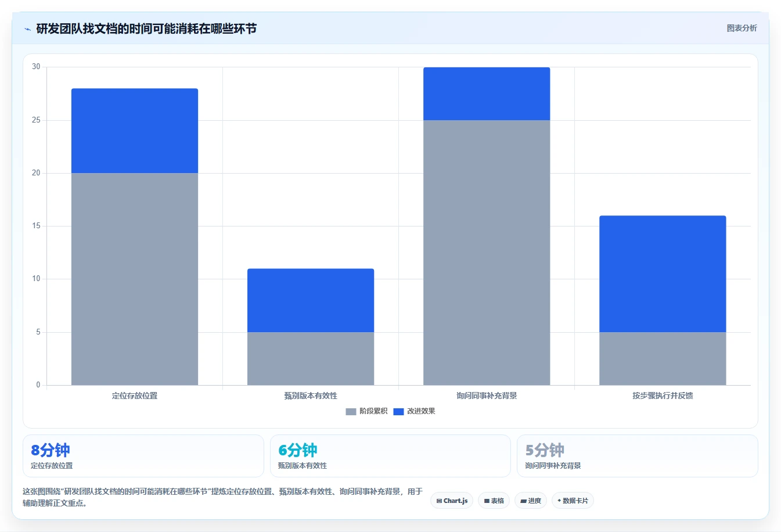Viewport: 781px width, 532px height.
Task: Click the gray segment of the 定位存放位置 bar
Action: coord(135,279)
